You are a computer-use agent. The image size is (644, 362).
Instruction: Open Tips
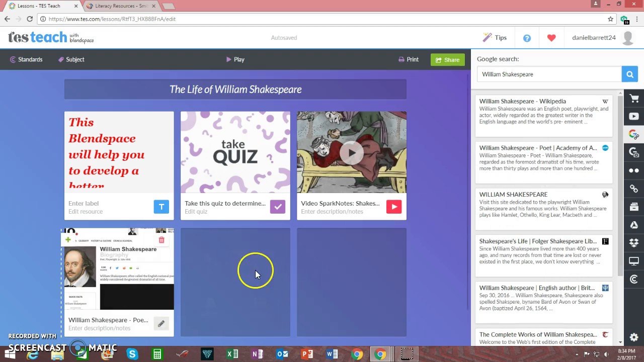[495, 38]
